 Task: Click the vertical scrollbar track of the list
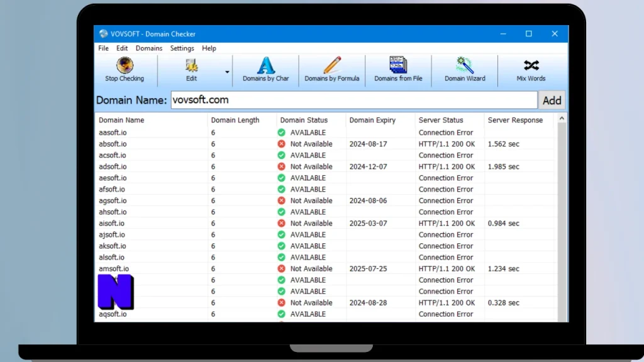[x=562, y=222]
